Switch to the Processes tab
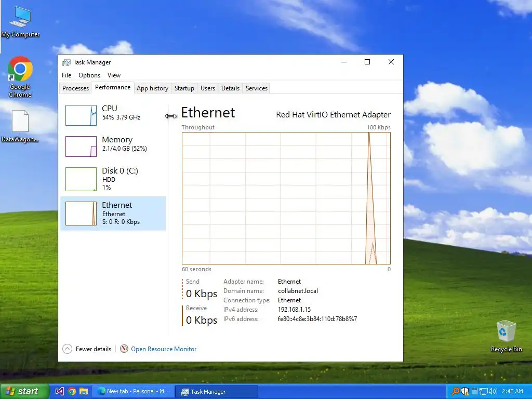 pyautogui.click(x=75, y=88)
